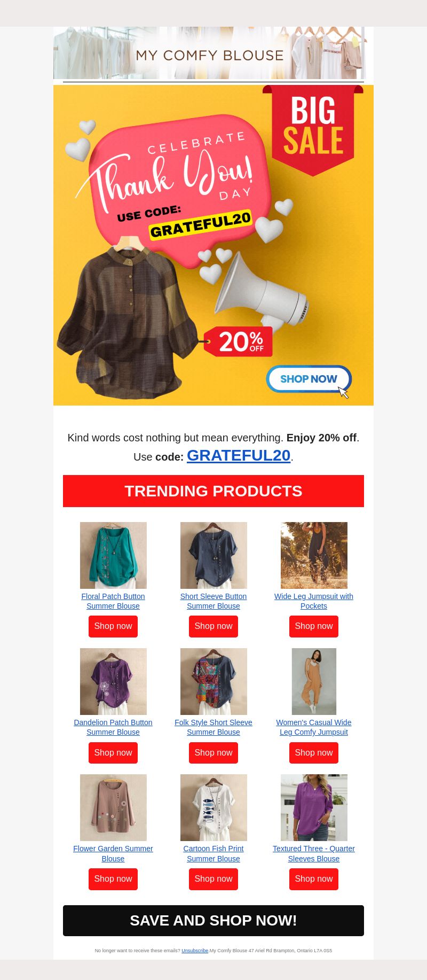Click the My Comfy Blouse header banner
This screenshot has width=427, height=980.
pyautogui.click(x=209, y=53)
